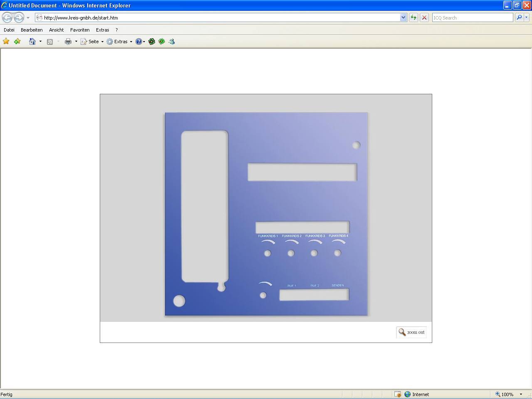This screenshot has height=399, width=532.
Task: Click the Add to Favorites icon
Action: (17, 42)
